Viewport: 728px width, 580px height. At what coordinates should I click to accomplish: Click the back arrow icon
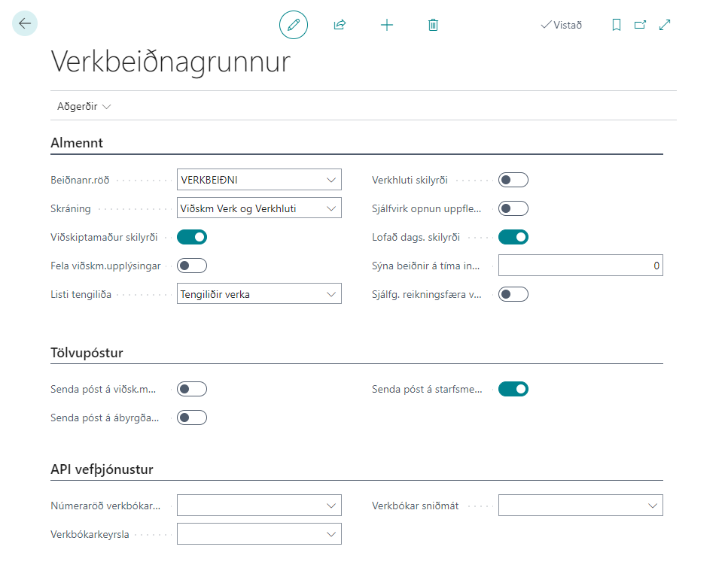point(25,23)
